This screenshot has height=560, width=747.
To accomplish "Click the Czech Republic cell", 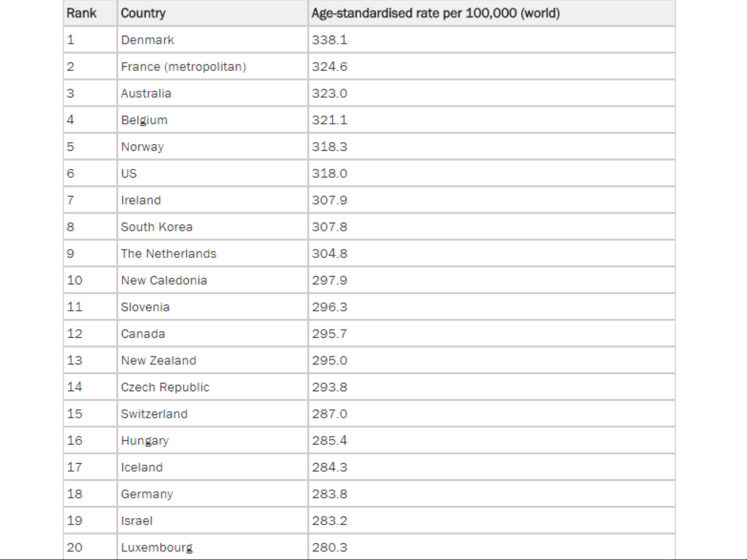I will click(x=165, y=387).
